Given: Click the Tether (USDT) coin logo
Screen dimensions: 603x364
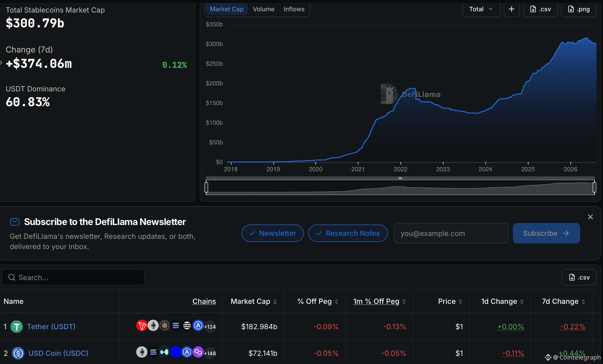Looking at the screenshot, I should pyautogui.click(x=17, y=327).
